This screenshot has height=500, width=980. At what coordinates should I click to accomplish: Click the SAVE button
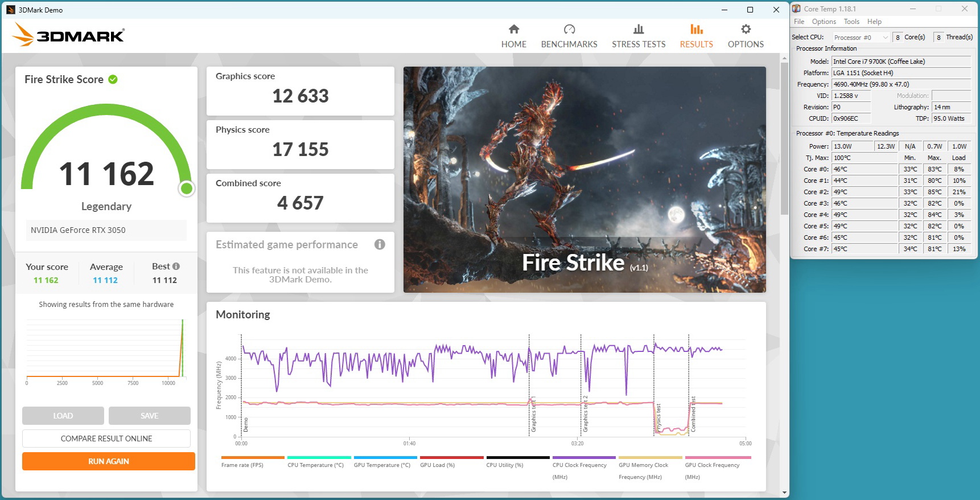(150, 416)
